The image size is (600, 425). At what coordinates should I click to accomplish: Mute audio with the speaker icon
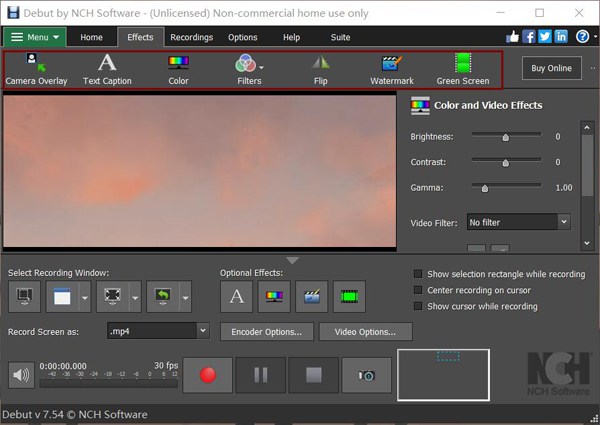tap(21, 375)
